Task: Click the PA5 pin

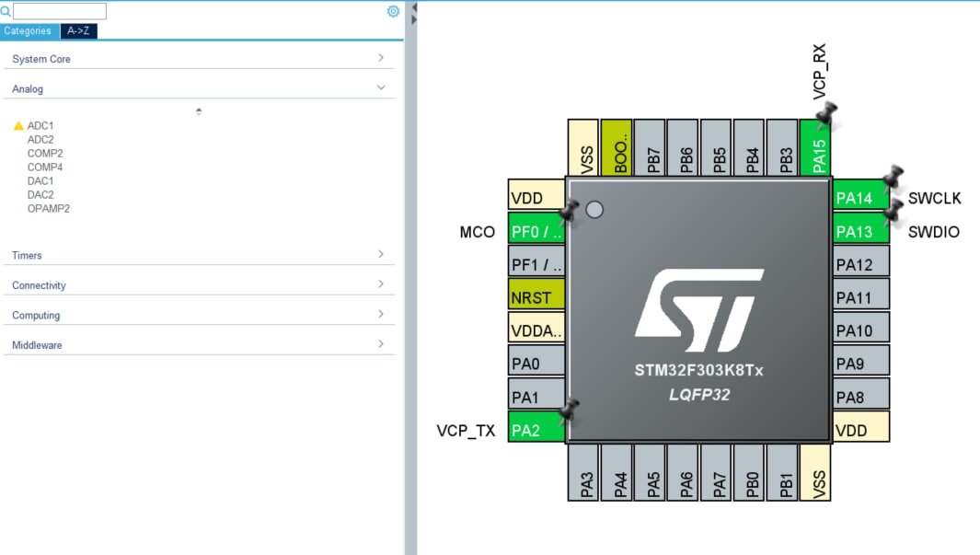Action: [x=650, y=472]
